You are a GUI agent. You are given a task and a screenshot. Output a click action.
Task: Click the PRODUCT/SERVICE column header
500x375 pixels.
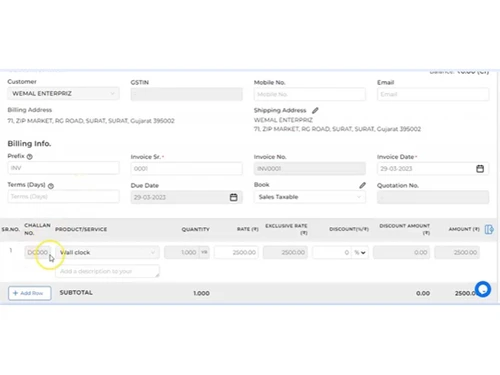pyautogui.click(x=81, y=229)
